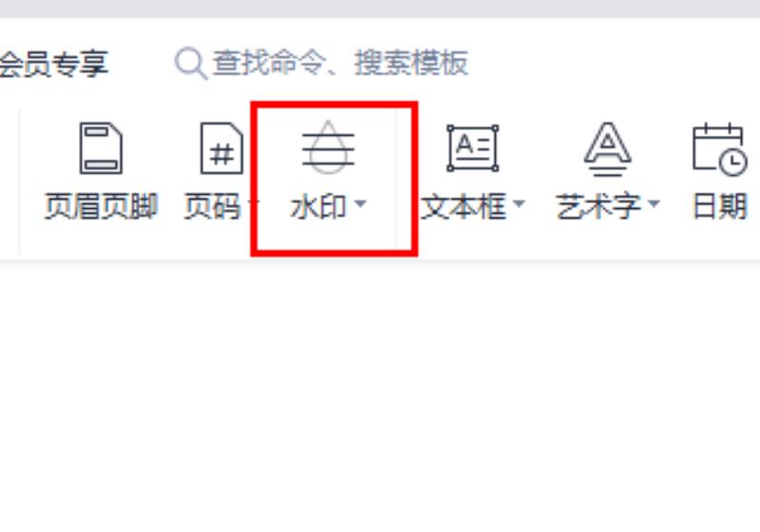Screen dimensions: 760x532
Task: Select the 水印 text label
Action: (x=318, y=206)
